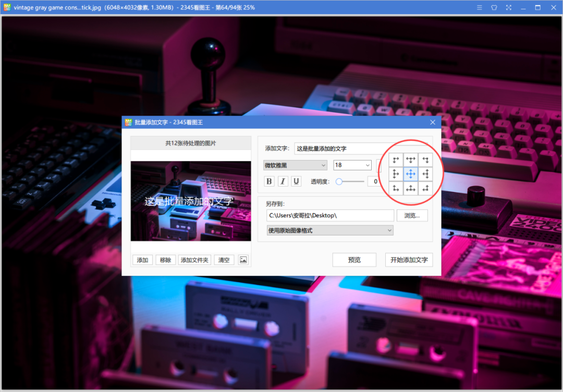
Task: Open the hamburger menu in the title bar
Action: tap(479, 7)
